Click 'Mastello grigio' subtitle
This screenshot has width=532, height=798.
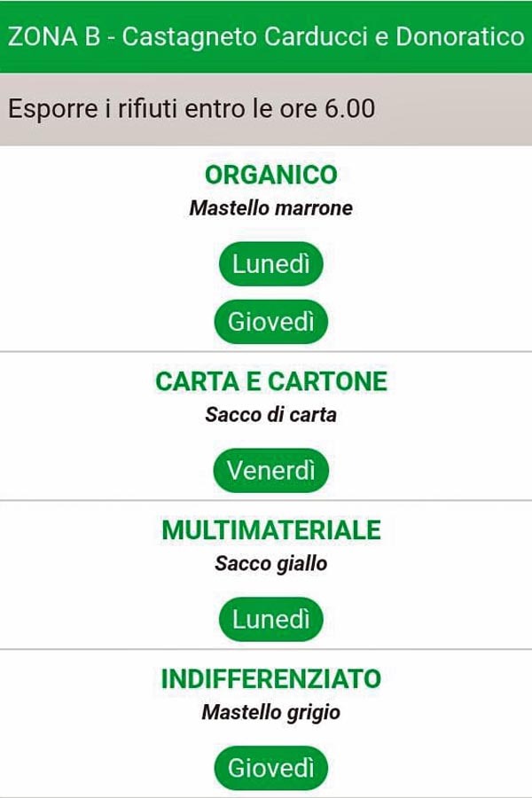(x=270, y=712)
